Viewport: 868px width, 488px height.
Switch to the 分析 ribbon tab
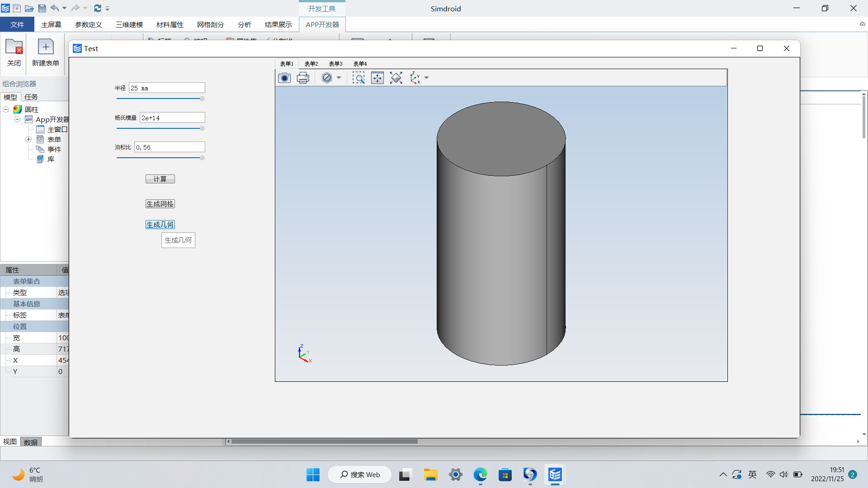tap(245, 24)
